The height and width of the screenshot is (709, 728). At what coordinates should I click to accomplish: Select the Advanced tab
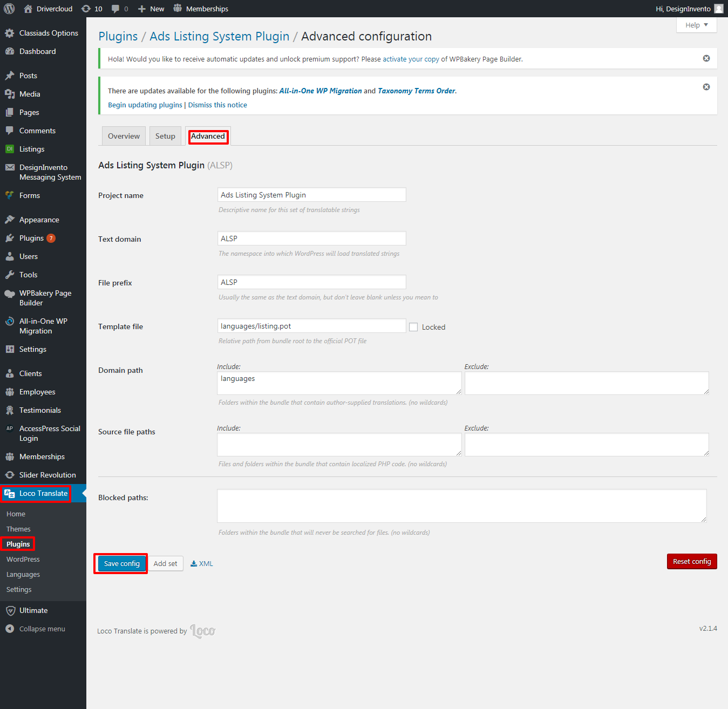click(208, 136)
